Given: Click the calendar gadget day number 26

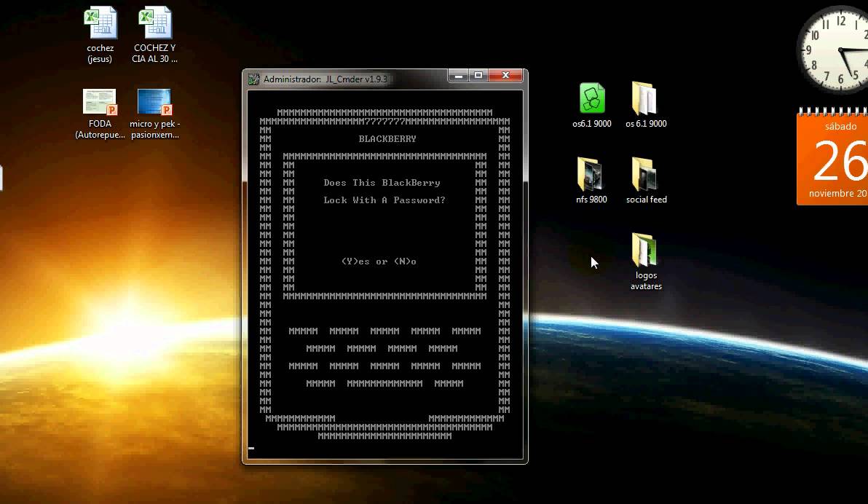Looking at the screenshot, I should (839, 161).
